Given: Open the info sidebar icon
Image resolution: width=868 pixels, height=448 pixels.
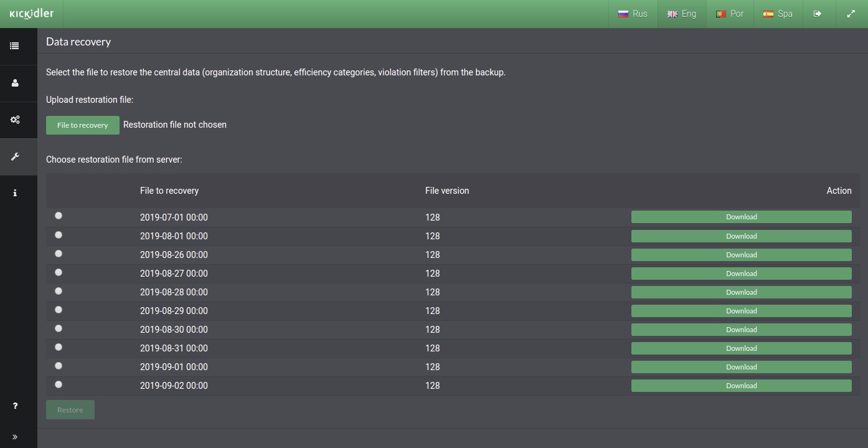Looking at the screenshot, I should [x=15, y=193].
